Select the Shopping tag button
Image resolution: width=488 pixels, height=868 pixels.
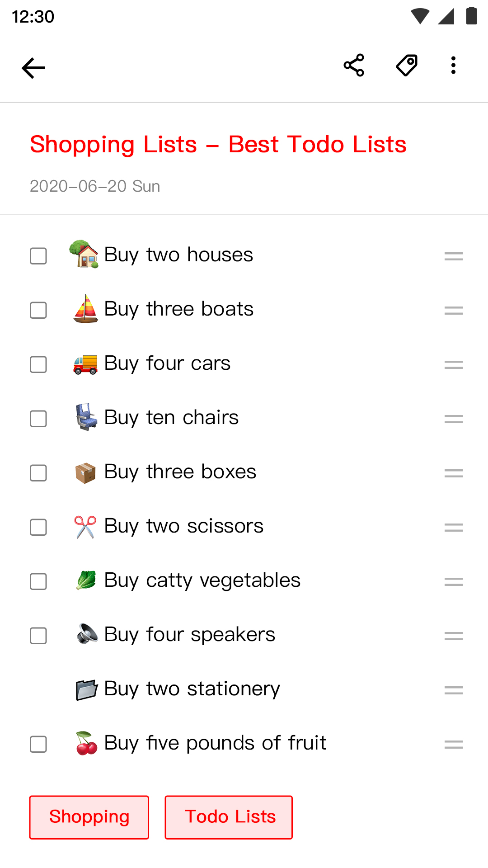coord(89,817)
